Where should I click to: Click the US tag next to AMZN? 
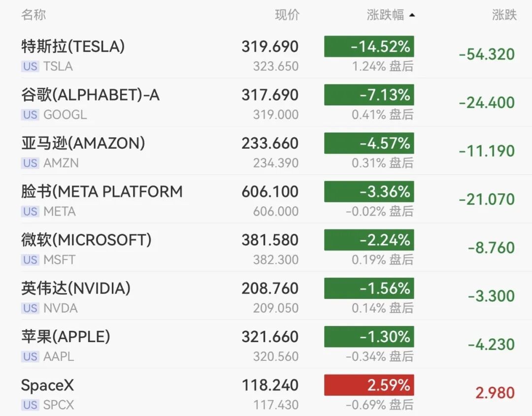(x=30, y=163)
